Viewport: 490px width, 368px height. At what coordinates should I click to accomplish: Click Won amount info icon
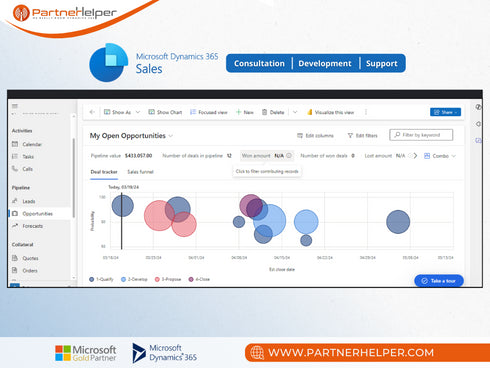click(x=289, y=155)
